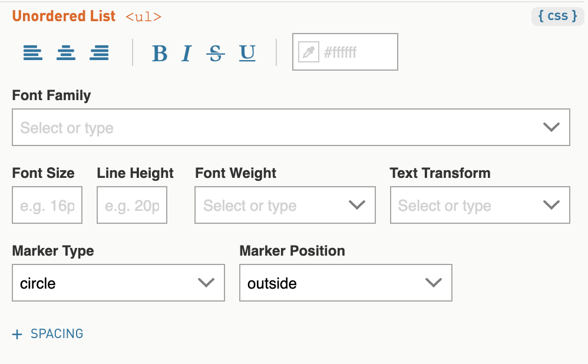Focus the Line Height input
588x364 pixels.
(x=132, y=205)
